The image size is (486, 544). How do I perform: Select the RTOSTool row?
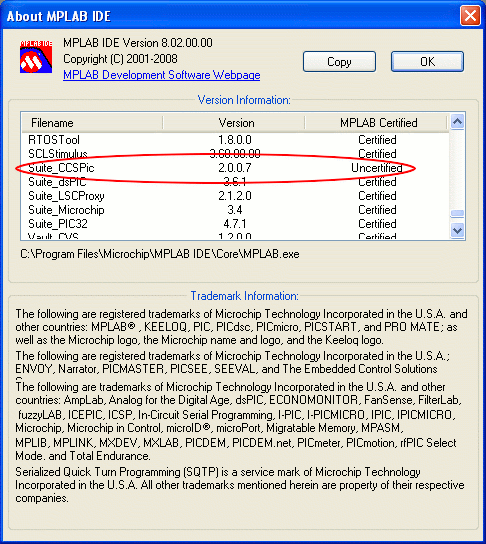pyautogui.click(x=235, y=140)
